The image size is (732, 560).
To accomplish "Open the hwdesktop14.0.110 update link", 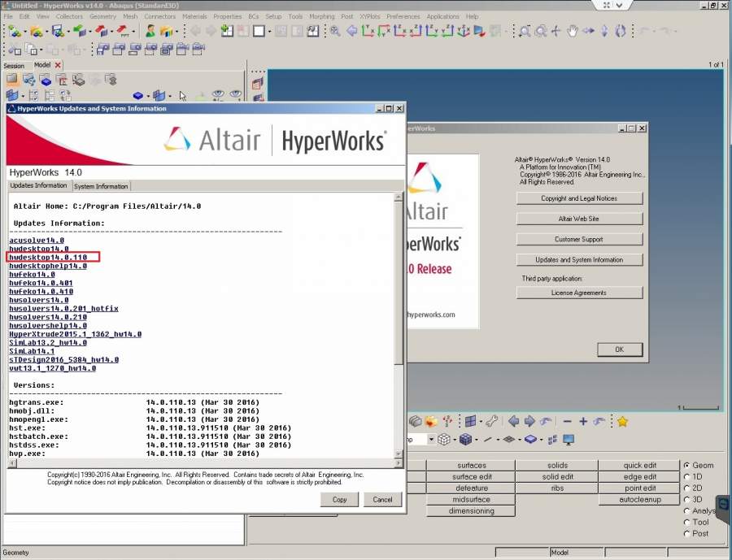I will click(48, 257).
